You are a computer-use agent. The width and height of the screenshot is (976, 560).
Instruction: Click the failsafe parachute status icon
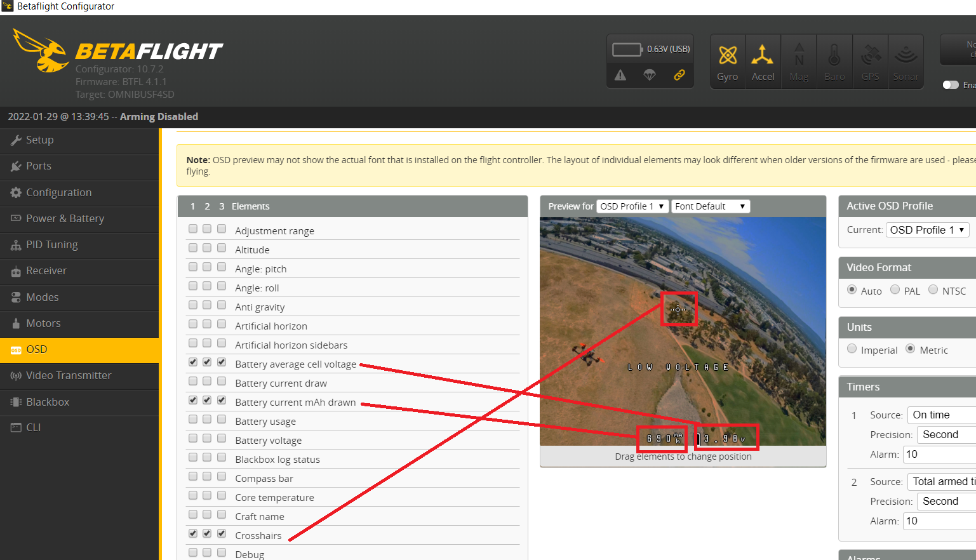(x=650, y=75)
